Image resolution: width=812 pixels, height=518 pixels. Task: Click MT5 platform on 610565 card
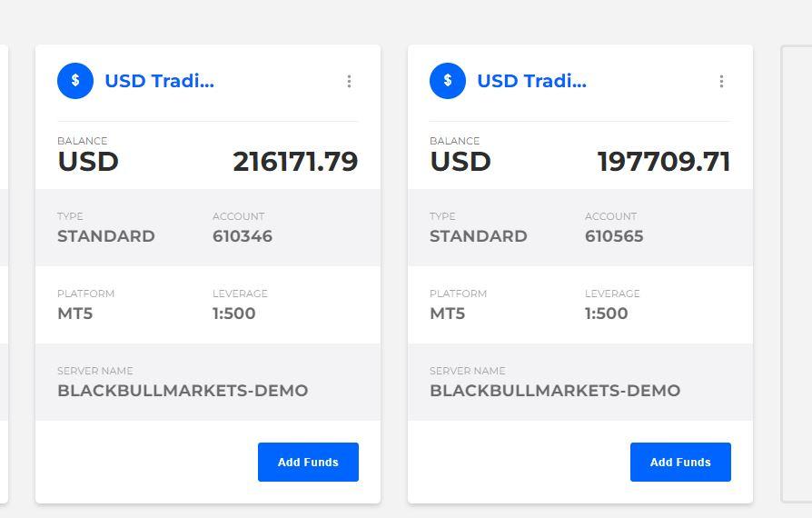tap(448, 314)
